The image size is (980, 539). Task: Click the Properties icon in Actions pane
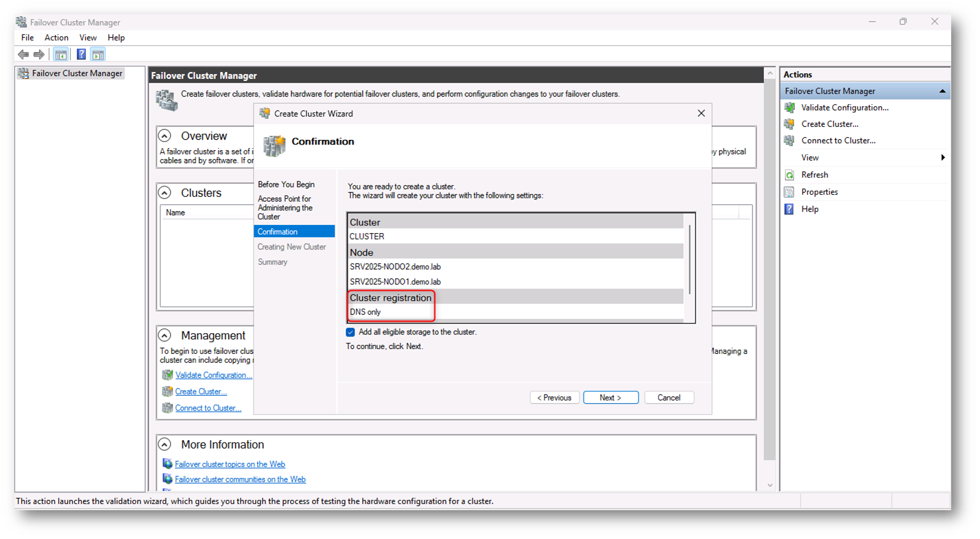[789, 192]
